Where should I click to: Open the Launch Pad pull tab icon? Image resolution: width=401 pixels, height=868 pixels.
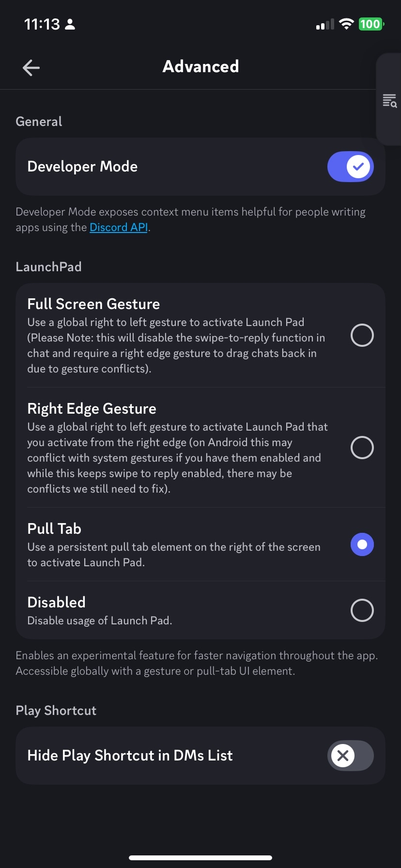[389, 100]
